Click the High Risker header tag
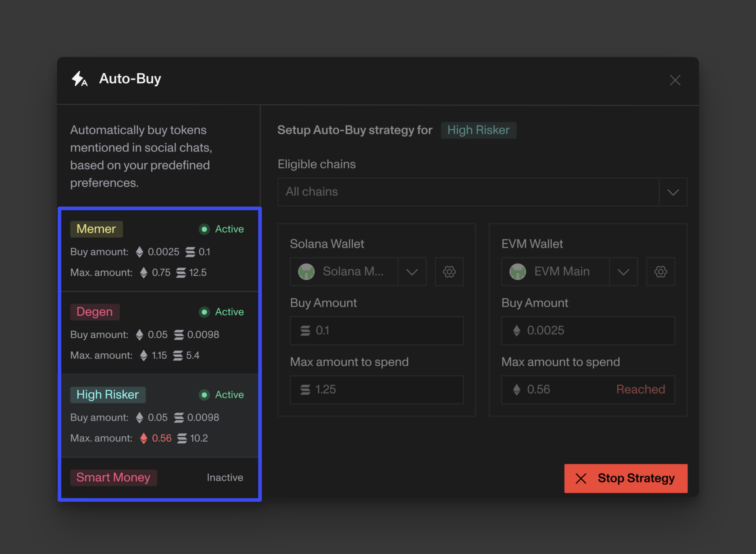 (478, 130)
